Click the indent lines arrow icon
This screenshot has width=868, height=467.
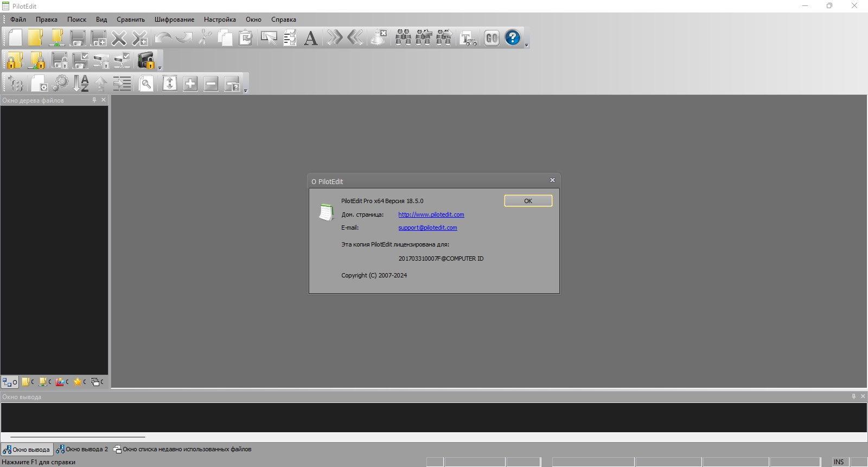coord(122,83)
